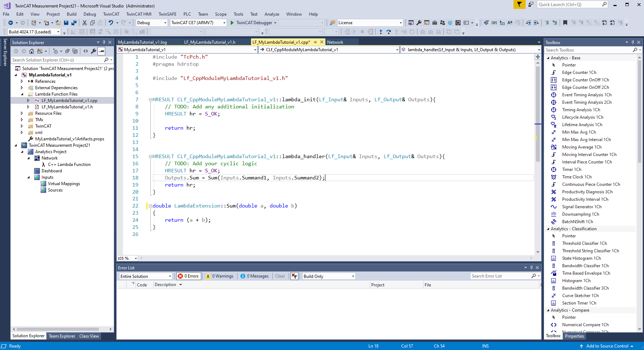Click Collapse All icon in Solution Explorer
The height and width of the screenshot is (350, 644).
tap(67, 51)
